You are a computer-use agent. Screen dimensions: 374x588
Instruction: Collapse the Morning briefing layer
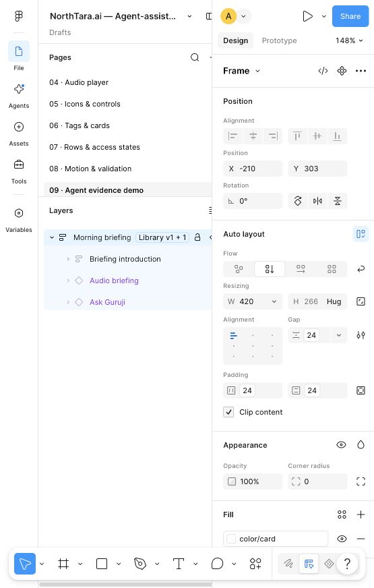click(52, 237)
